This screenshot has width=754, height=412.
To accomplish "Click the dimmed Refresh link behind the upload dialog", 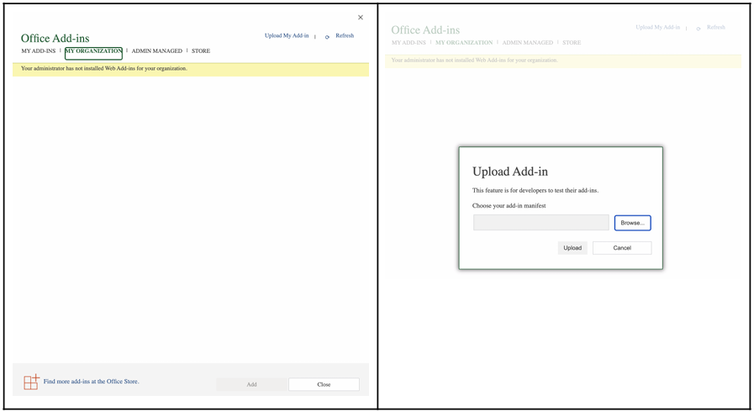I will pos(716,28).
